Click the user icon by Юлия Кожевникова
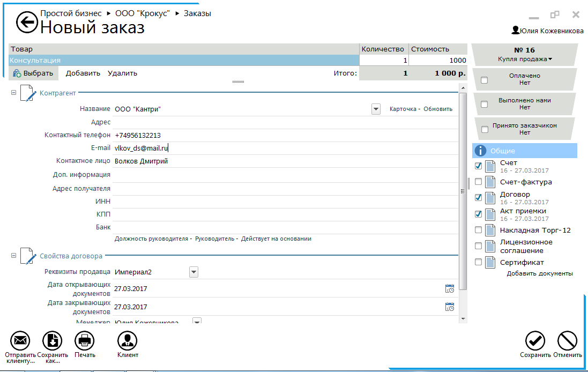 pos(516,30)
